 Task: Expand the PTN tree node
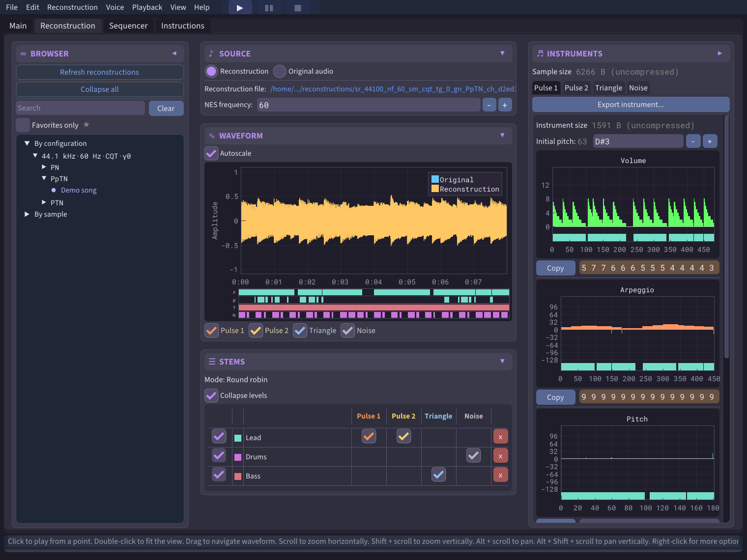tap(44, 202)
